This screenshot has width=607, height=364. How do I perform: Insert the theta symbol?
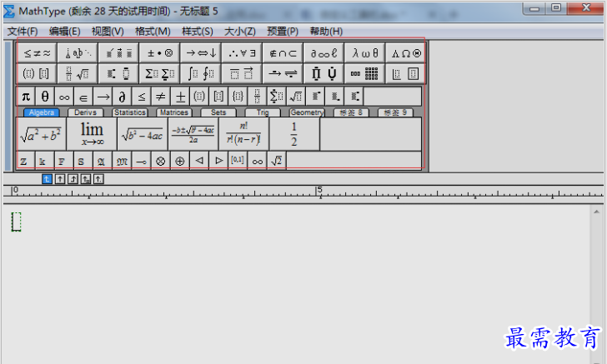[x=45, y=96]
